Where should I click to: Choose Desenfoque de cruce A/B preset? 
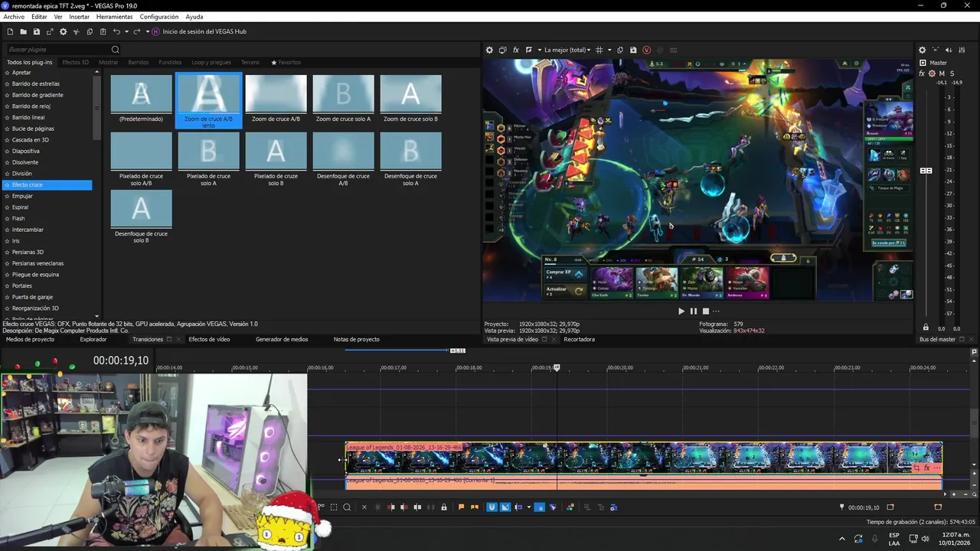pos(343,159)
